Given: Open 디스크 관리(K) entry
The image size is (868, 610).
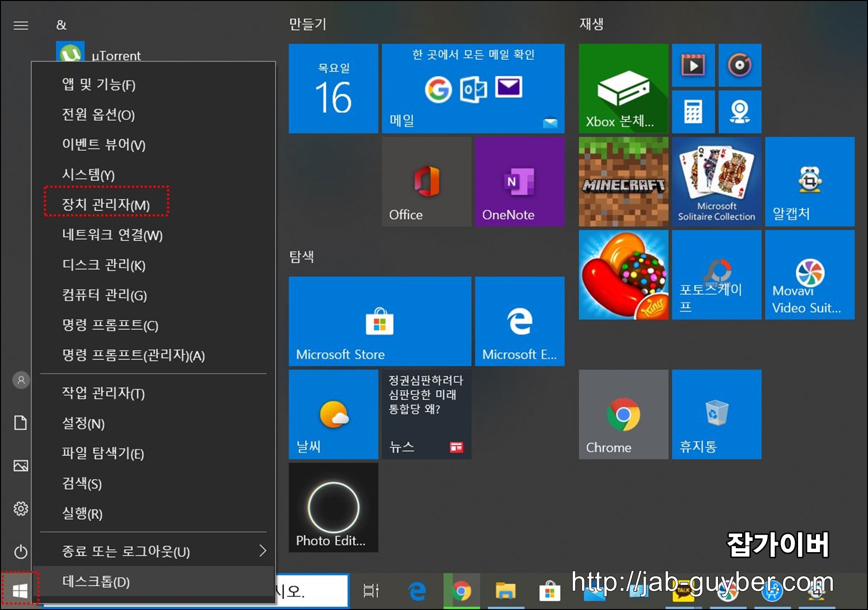Looking at the screenshot, I should [154, 265].
